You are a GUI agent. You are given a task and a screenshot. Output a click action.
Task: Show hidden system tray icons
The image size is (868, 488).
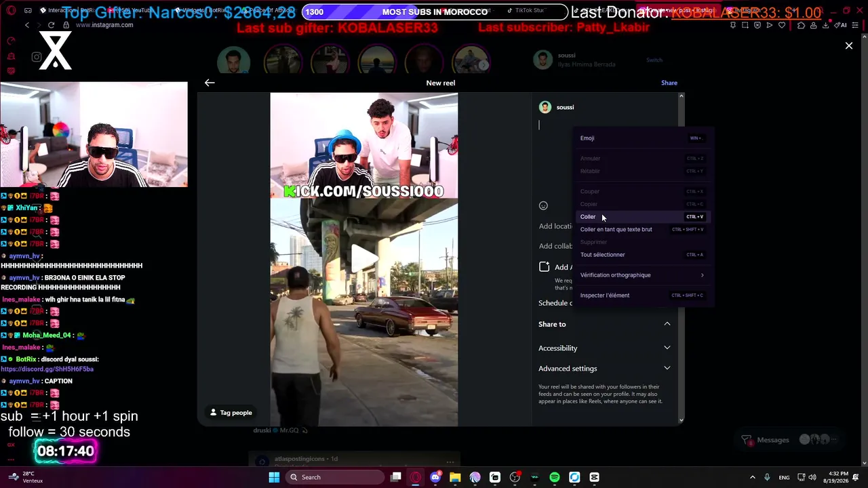point(752,477)
